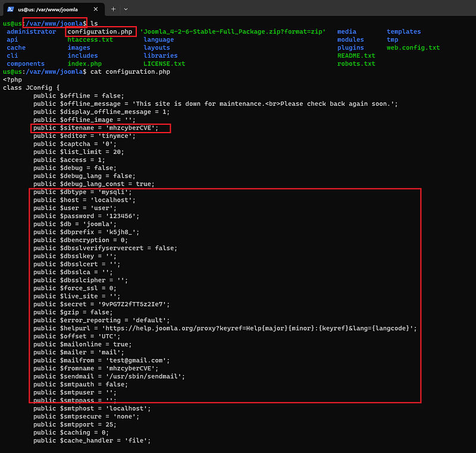
Task: Select the us@us: /var/www/joomla tab
Action: click(54, 10)
